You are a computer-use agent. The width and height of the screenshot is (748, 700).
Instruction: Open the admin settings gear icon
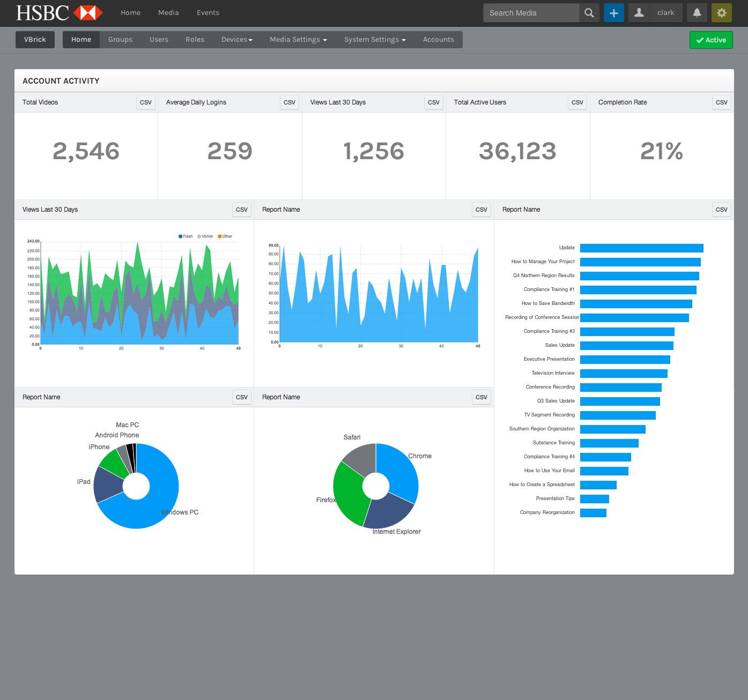[x=722, y=13]
